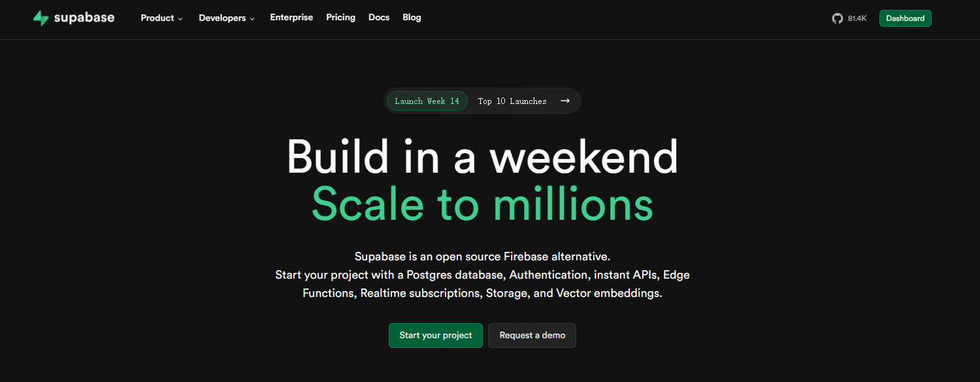Click the Launch Week 14 badge
The image size is (980, 382).
pyautogui.click(x=427, y=101)
